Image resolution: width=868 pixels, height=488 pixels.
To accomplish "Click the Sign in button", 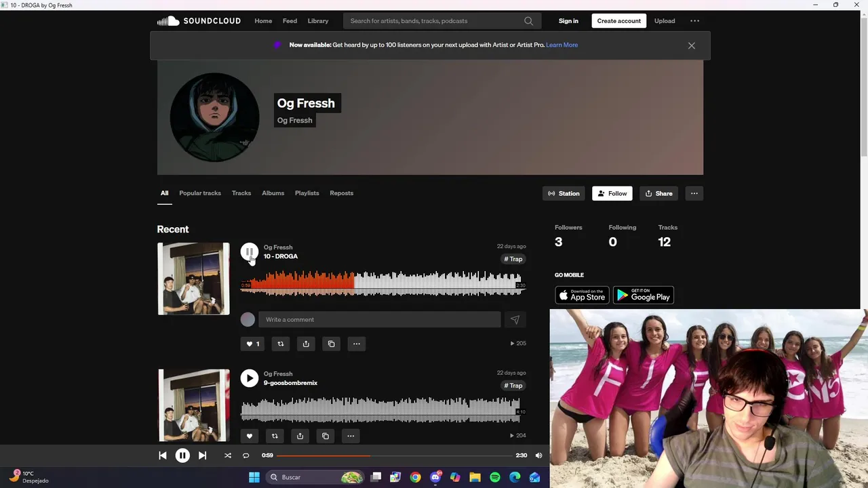I will coord(568,21).
